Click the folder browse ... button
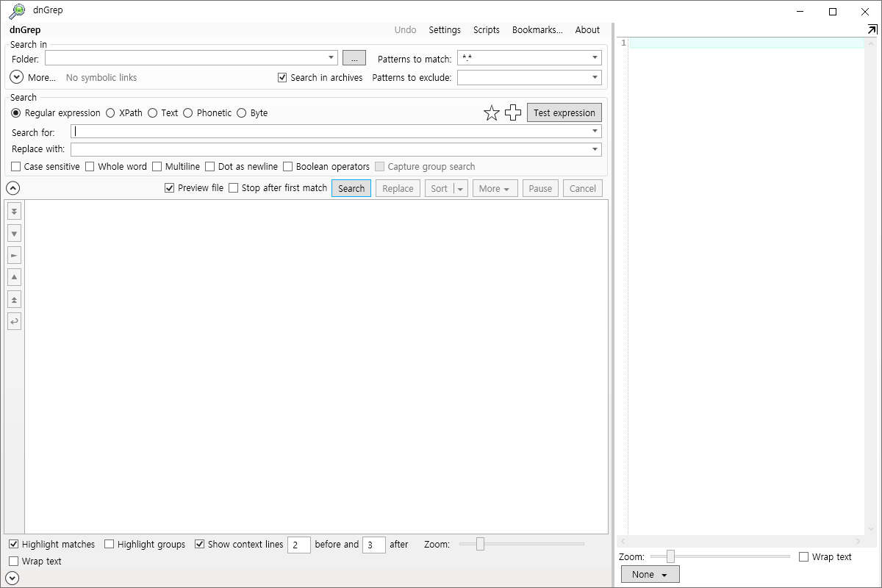This screenshot has width=882, height=588. click(x=354, y=58)
